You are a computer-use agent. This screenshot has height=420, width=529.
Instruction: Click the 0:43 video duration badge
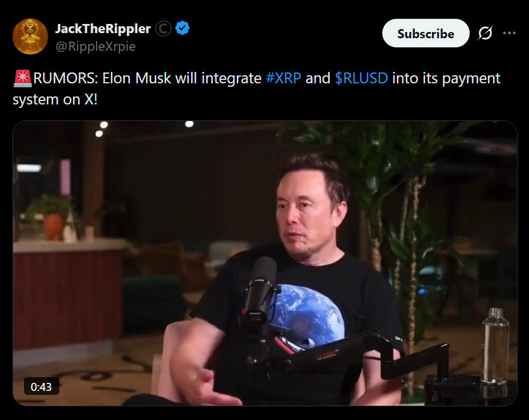point(42,386)
